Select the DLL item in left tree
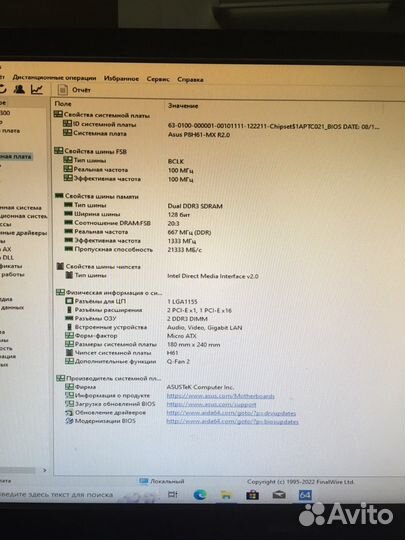The height and width of the screenshot is (540, 405). [8, 257]
